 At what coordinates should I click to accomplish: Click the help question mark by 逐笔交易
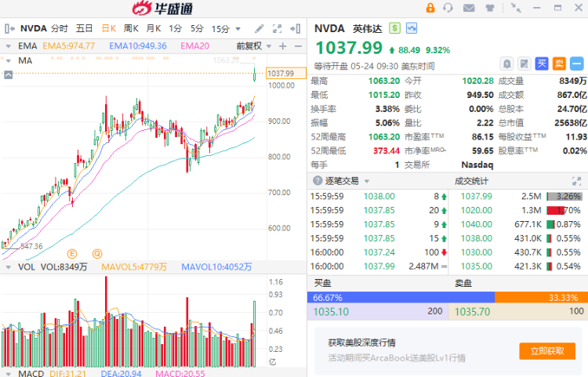(318, 181)
